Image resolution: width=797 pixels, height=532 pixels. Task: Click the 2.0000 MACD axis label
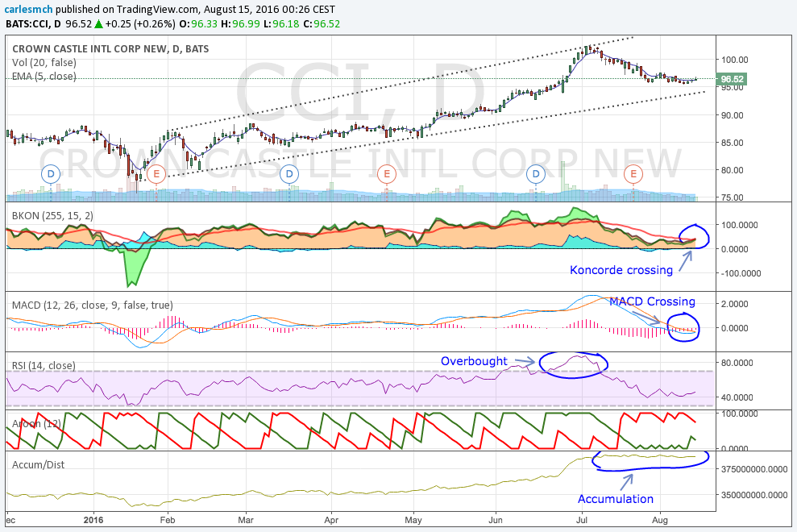(x=735, y=304)
